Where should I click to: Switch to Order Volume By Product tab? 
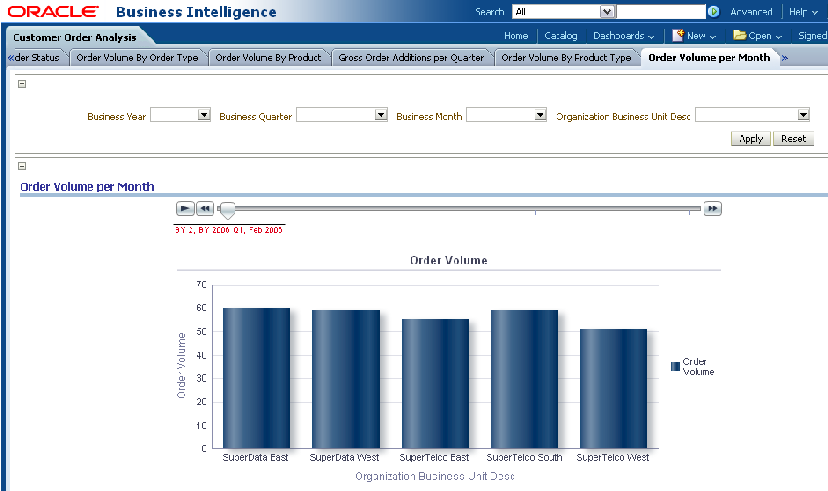(268, 58)
